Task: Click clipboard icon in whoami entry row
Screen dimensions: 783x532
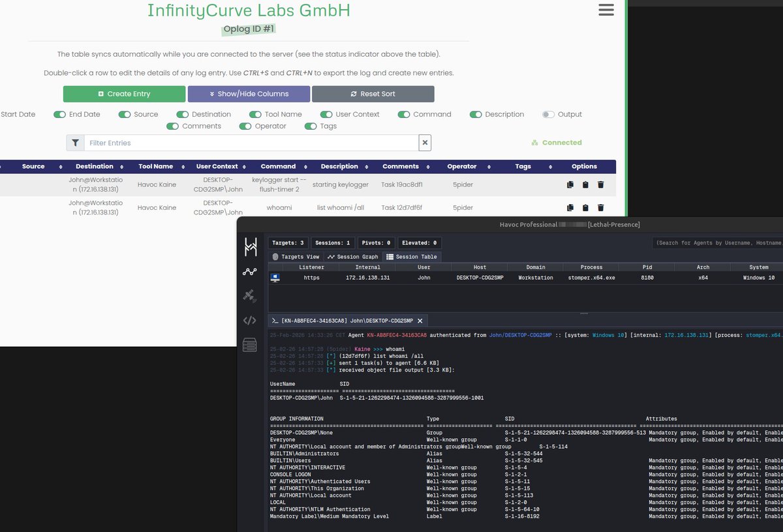Action: (x=585, y=207)
